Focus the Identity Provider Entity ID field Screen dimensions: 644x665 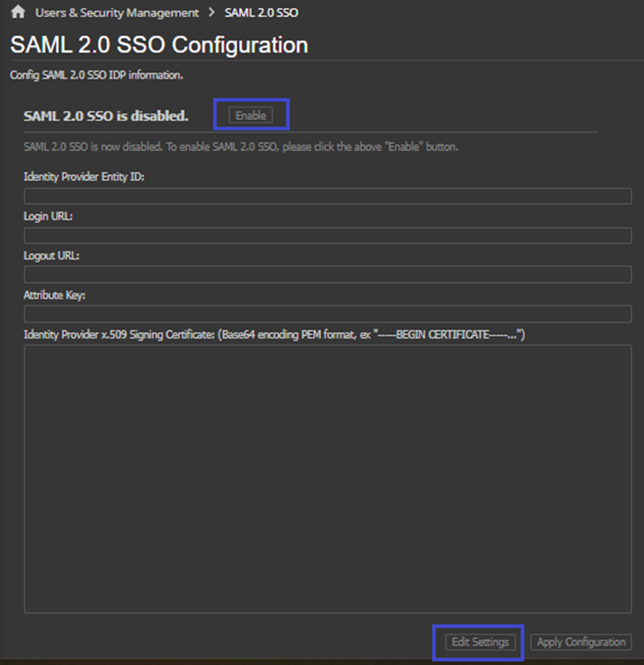pyautogui.click(x=328, y=196)
